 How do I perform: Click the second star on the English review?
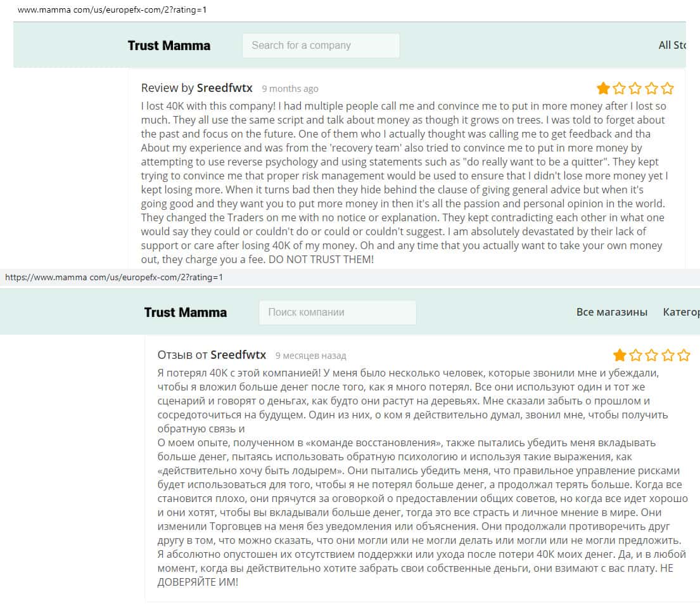(619, 88)
